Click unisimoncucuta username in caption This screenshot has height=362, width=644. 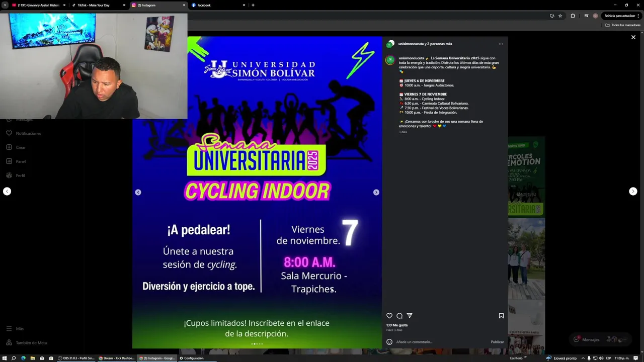(x=412, y=58)
